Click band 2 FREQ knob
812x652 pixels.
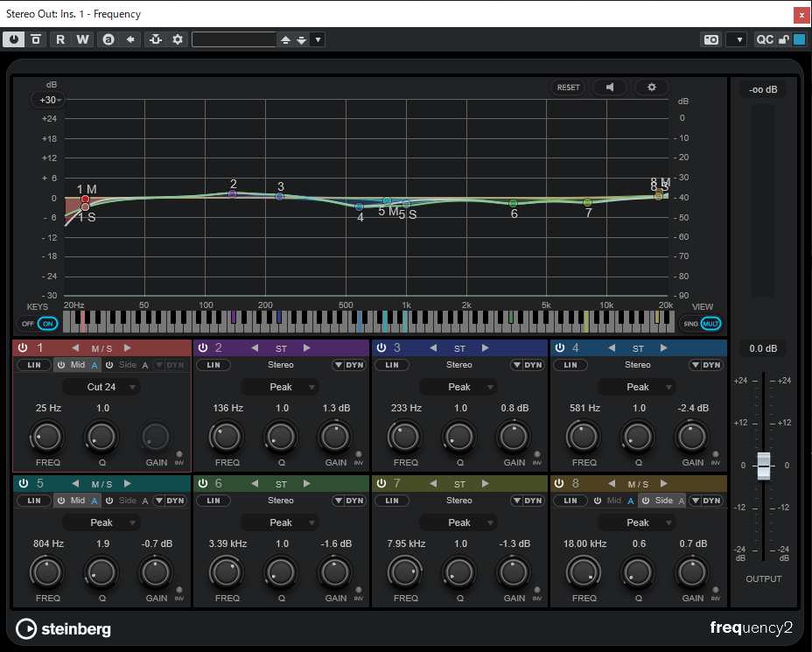[227, 437]
